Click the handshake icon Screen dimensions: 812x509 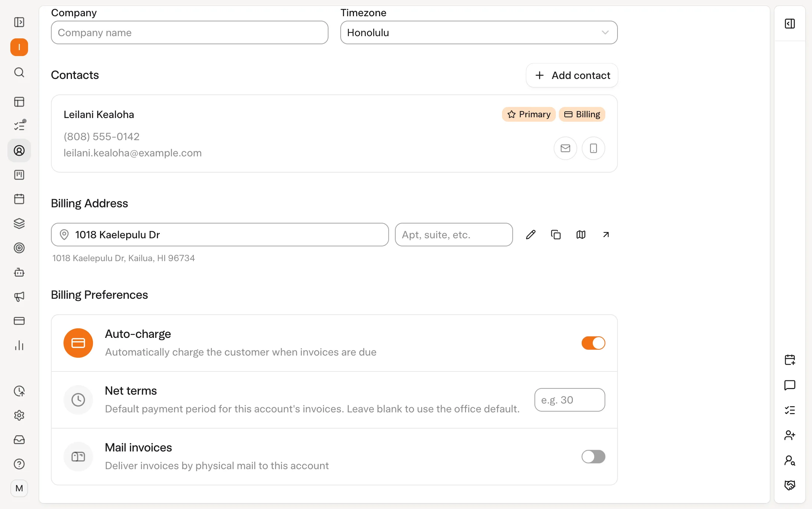click(790, 485)
